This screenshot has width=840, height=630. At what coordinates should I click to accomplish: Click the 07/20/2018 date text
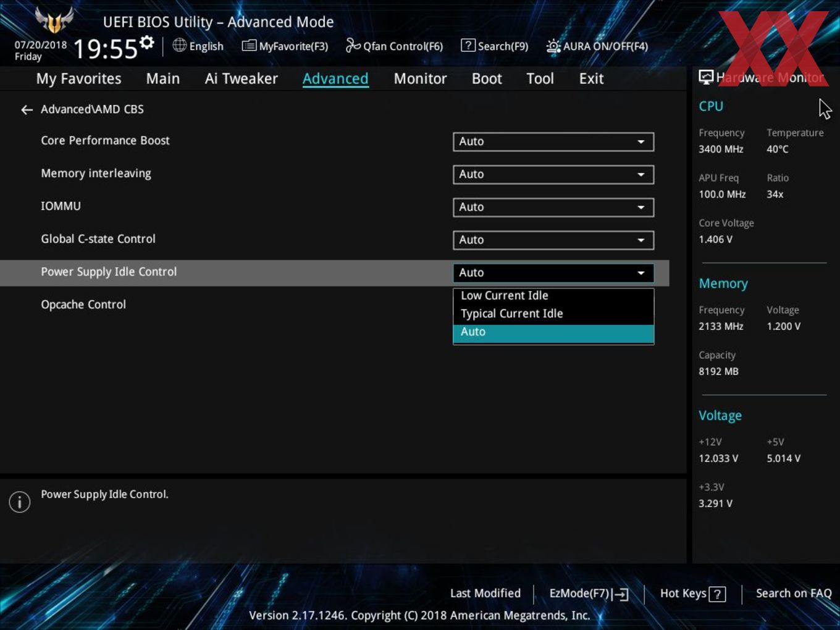click(41, 45)
